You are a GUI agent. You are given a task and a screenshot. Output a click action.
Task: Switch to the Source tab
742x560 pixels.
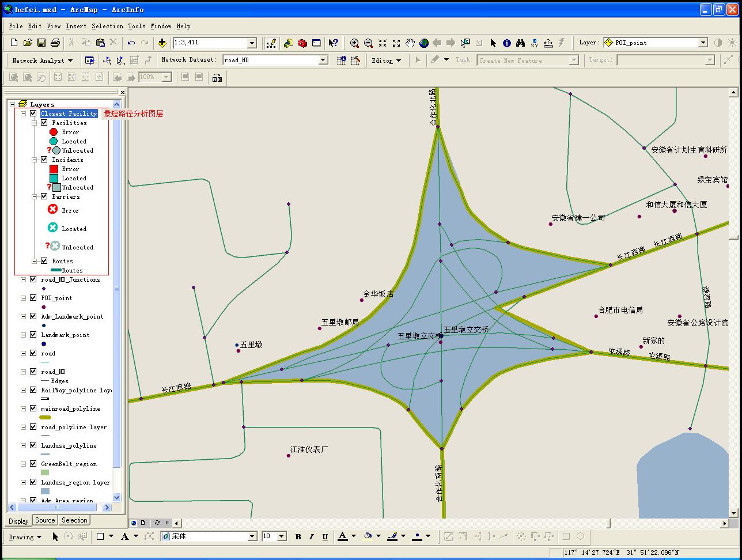pos(45,520)
